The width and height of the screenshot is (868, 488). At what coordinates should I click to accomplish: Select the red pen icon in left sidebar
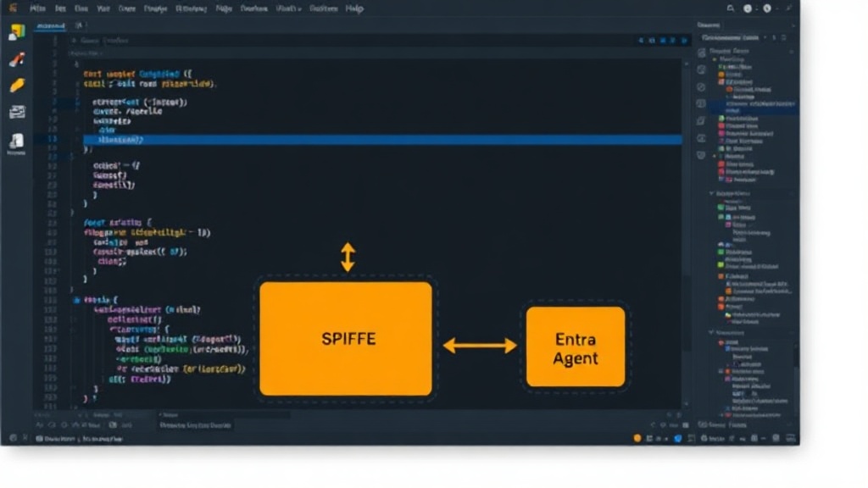coord(17,58)
